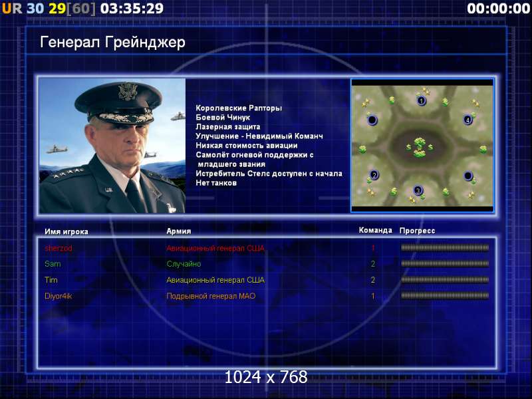Click Tim's army 'Авиационный генерал США'

click(x=215, y=280)
